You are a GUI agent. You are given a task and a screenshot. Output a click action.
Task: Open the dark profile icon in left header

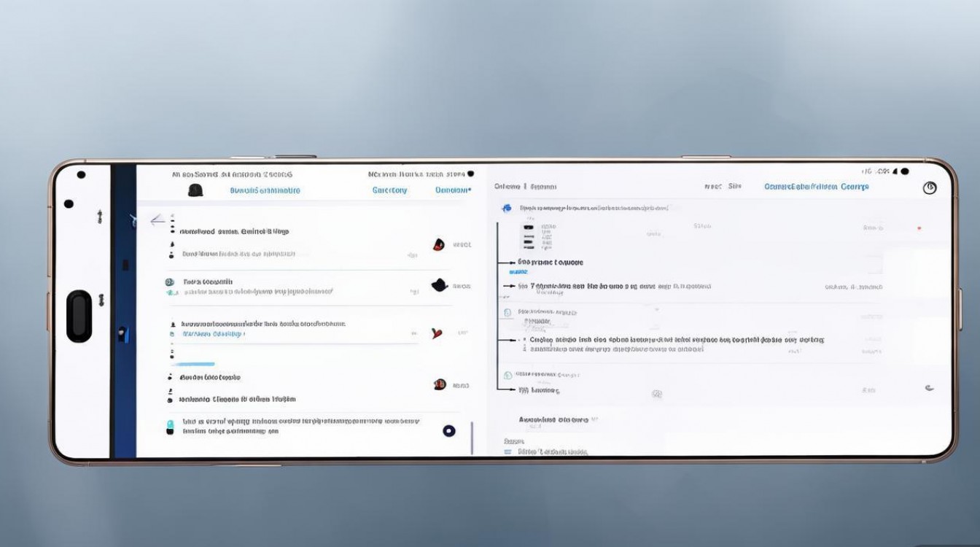(195, 190)
